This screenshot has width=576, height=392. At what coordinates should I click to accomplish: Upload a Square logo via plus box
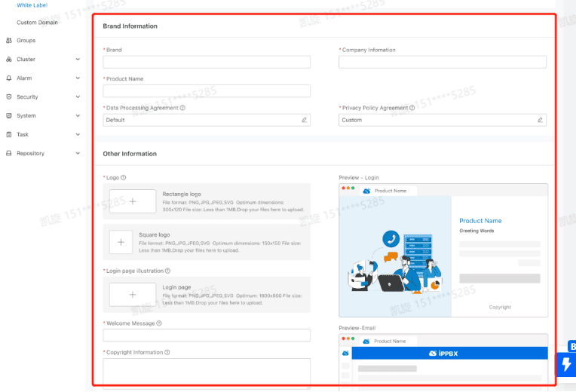tap(121, 242)
